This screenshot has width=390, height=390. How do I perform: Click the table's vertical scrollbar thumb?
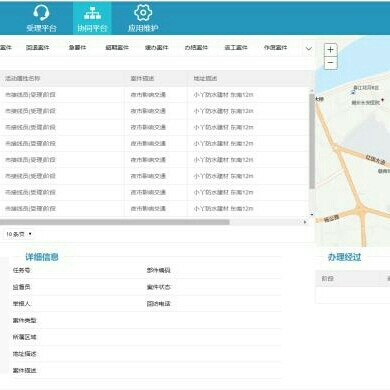(x=312, y=141)
